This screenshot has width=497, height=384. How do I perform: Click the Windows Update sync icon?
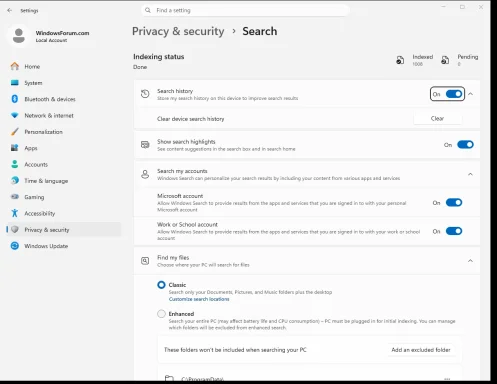tap(15, 246)
